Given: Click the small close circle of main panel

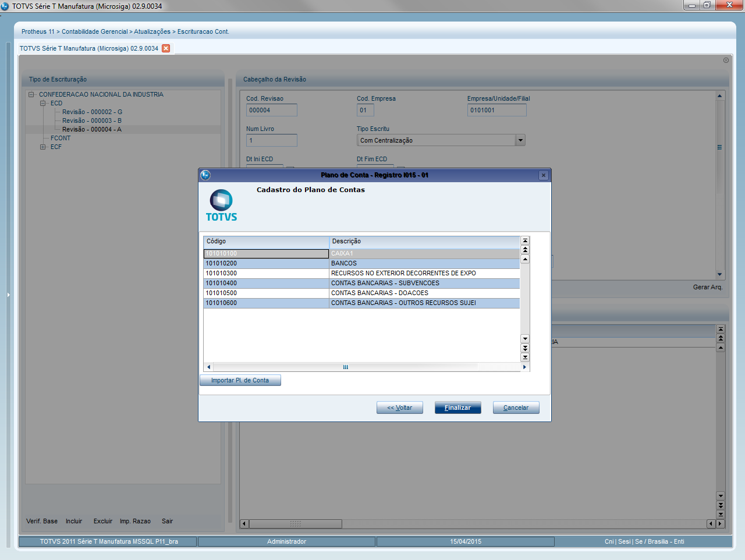Looking at the screenshot, I should pyautogui.click(x=726, y=61).
